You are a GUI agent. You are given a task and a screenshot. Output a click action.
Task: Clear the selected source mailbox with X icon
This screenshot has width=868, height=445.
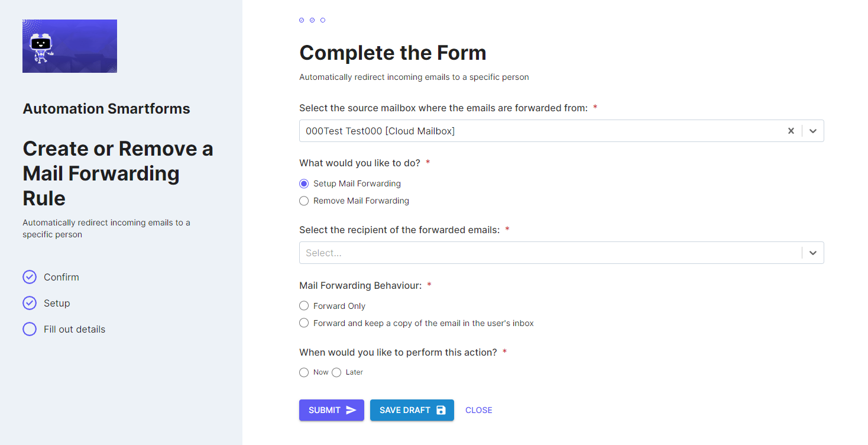tap(791, 131)
